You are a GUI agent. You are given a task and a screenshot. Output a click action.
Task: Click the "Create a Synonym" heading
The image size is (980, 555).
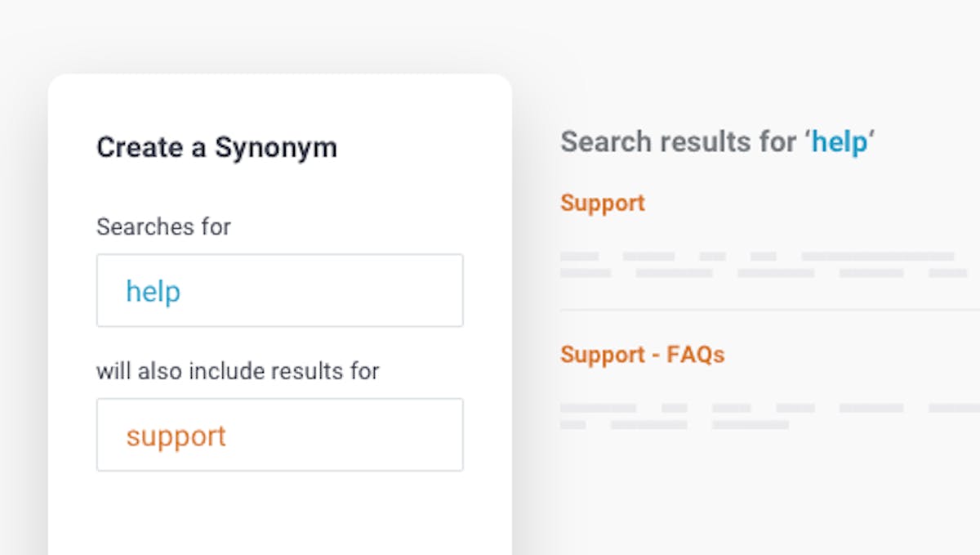click(x=216, y=147)
